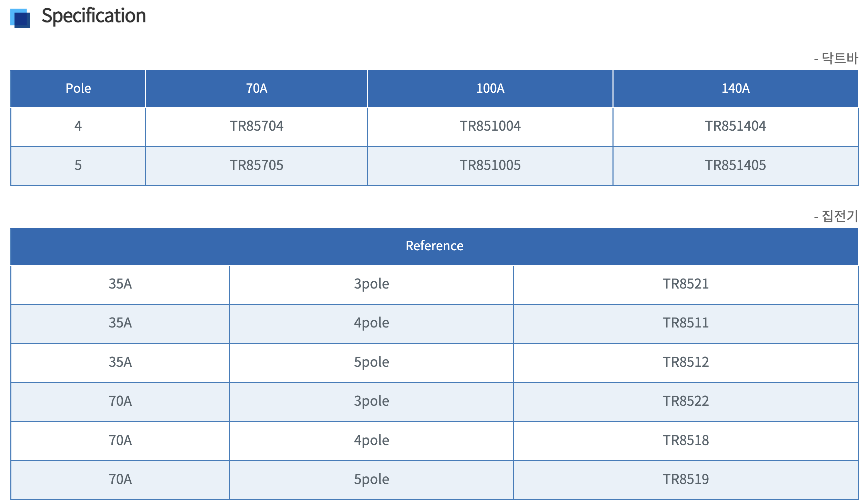The width and height of the screenshot is (867, 504).
Task: Click the Pole column header
Action: (x=78, y=89)
